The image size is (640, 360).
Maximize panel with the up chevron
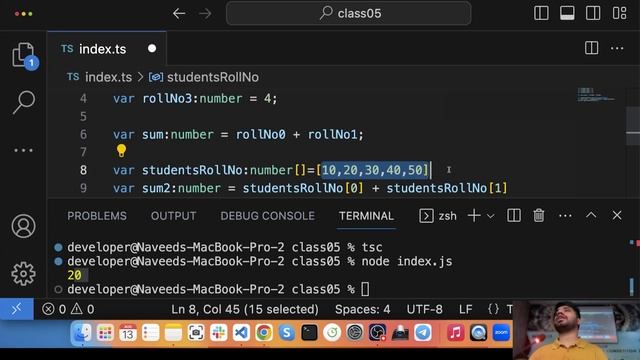tap(591, 215)
